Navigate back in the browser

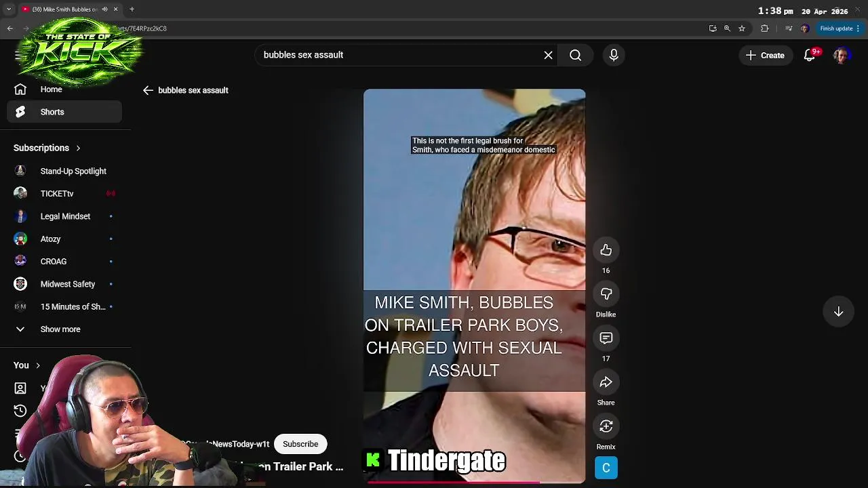10,28
